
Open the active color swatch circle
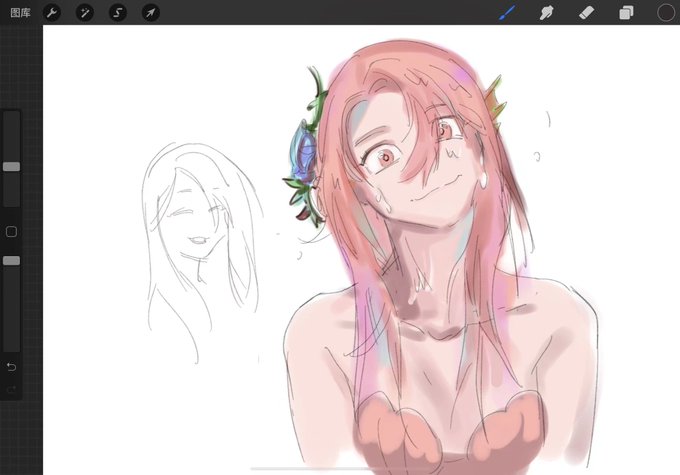(x=666, y=13)
